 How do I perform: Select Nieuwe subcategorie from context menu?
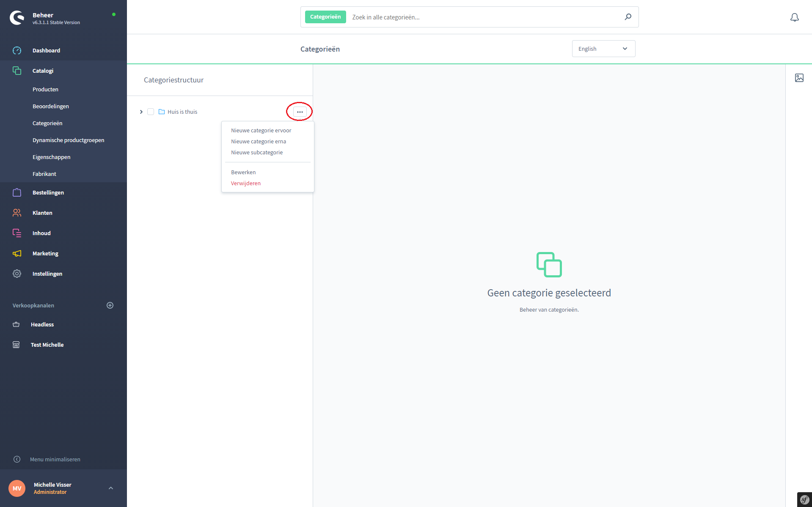click(x=257, y=152)
